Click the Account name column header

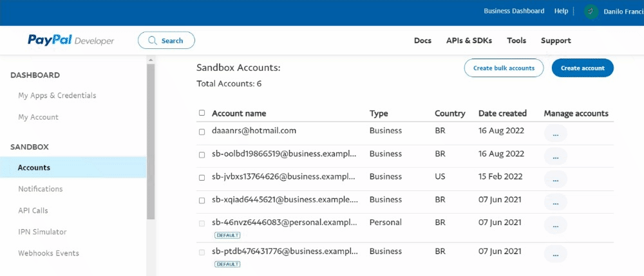239,113
